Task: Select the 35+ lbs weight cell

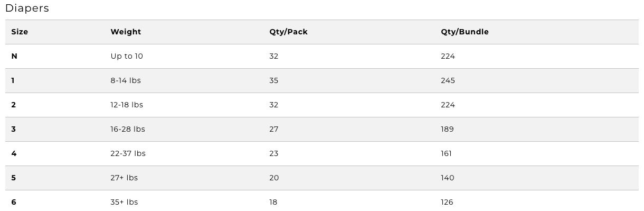Action: tap(124, 202)
